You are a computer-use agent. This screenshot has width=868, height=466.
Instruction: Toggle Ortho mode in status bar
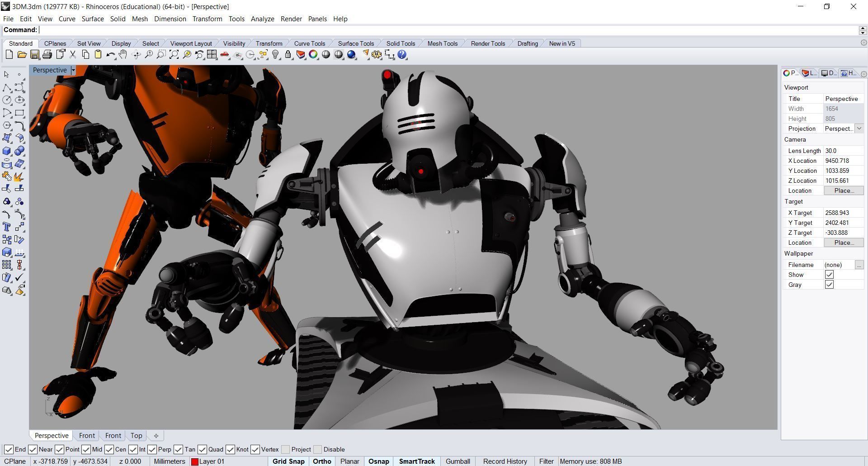pyautogui.click(x=322, y=461)
